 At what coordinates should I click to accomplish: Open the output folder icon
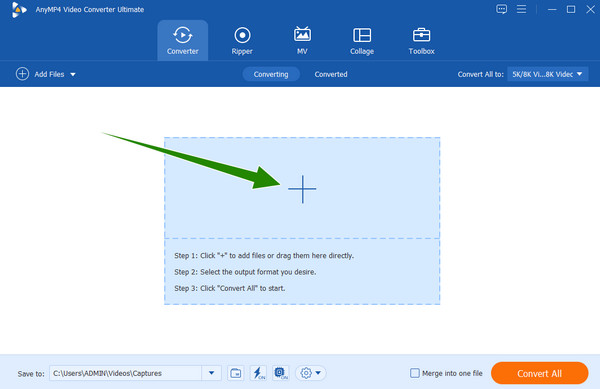tap(236, 373)
